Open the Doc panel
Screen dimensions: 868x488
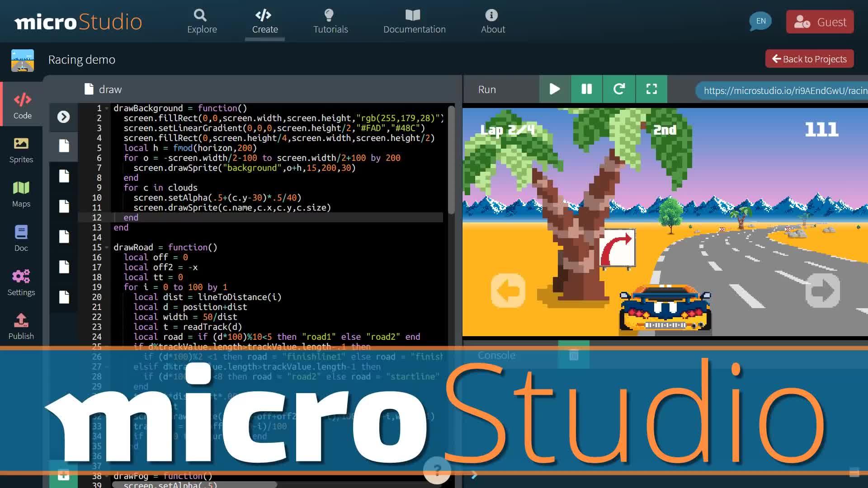pos(21,238)
